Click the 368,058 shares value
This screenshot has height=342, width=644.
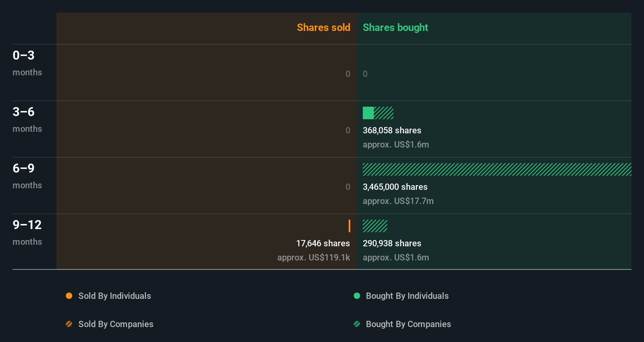(x=392, y=131)
